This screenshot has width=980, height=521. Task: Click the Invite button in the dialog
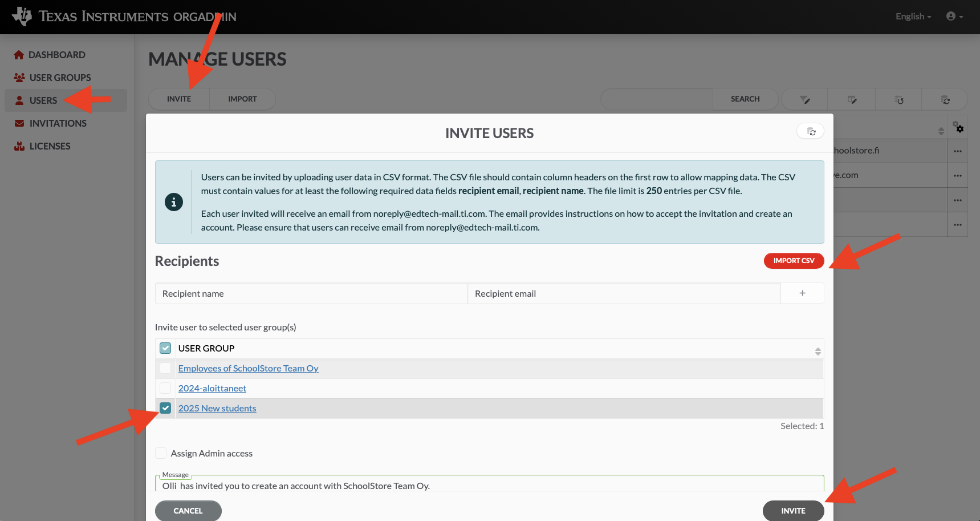793,511
